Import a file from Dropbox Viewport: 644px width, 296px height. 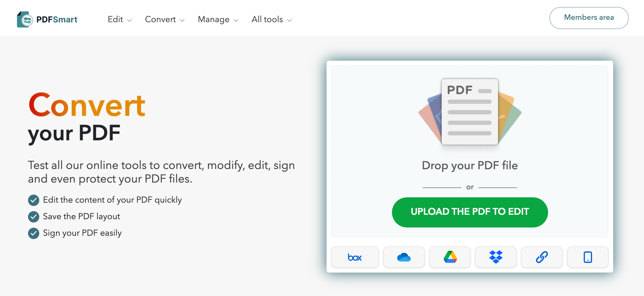[x=496, y=257]
